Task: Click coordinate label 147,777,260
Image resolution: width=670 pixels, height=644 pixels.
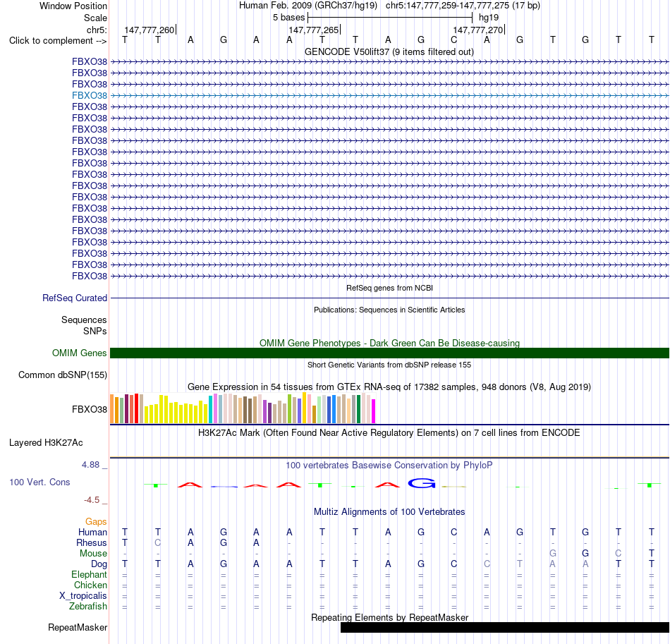Action: pyautogui.click(x=149, y=30)
